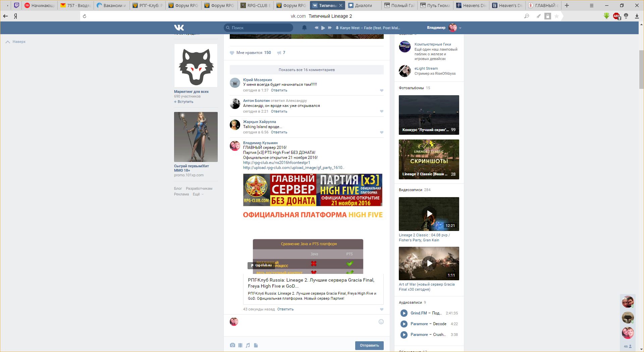Viewport: 644px width, 352px height.
Task: Open a new browser tab
Action: [567, 5]
